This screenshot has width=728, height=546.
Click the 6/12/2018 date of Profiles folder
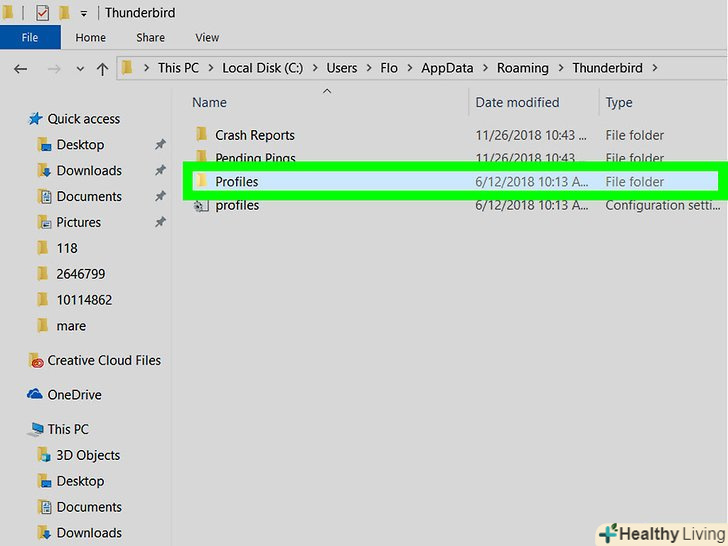pos(532,182)
